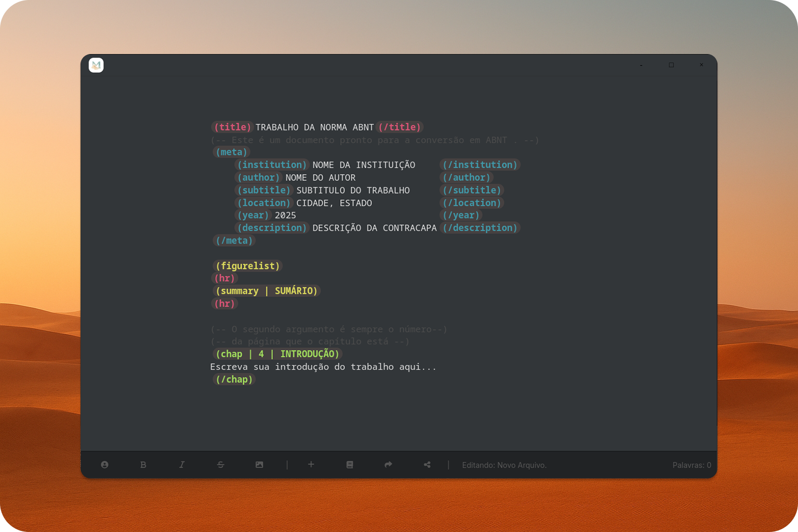Click 'DESCRIÇÃO DA CONTRACAPA' text

tap(375, 228)
